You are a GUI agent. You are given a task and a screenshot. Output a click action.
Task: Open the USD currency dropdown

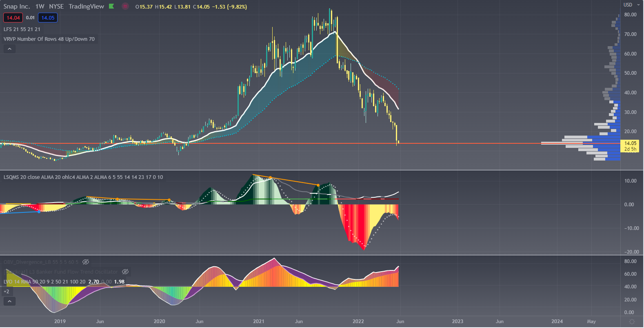(x=631, y=5)
